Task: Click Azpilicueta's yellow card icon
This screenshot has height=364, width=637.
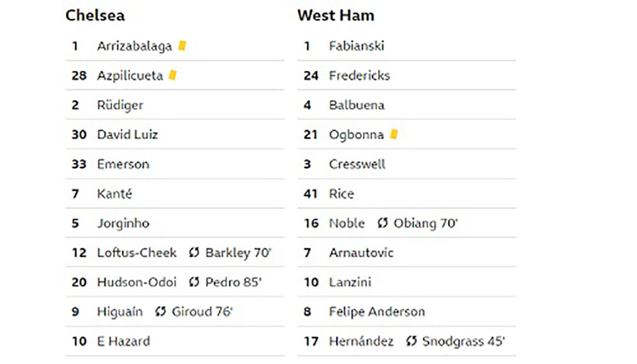Action: tap(173, 75)
